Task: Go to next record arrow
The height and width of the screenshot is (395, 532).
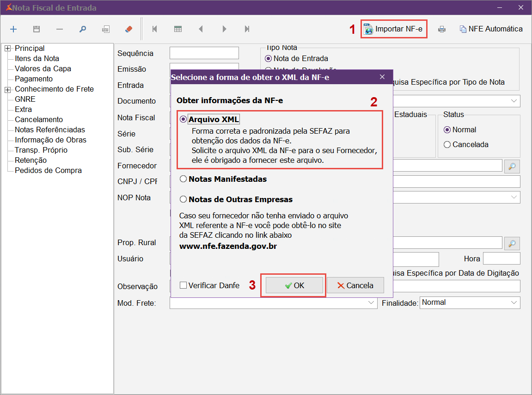Action: pyautogui.click(x=224, y=29)
